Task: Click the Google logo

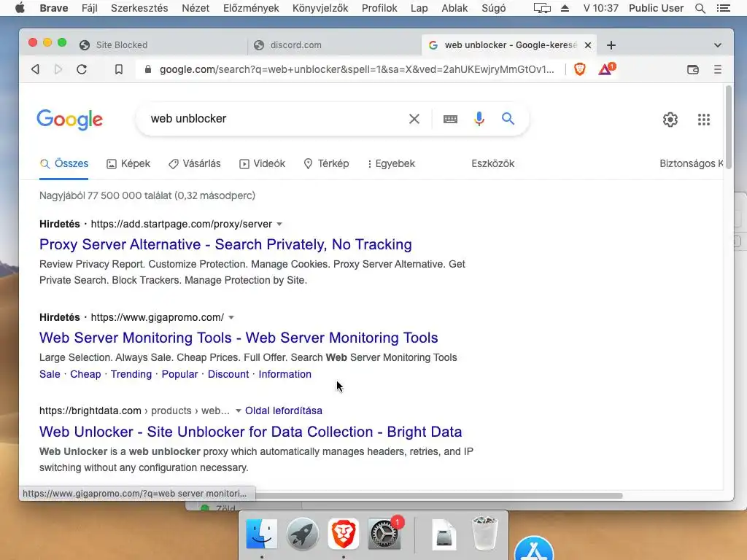Action: [x=69, y=120]
